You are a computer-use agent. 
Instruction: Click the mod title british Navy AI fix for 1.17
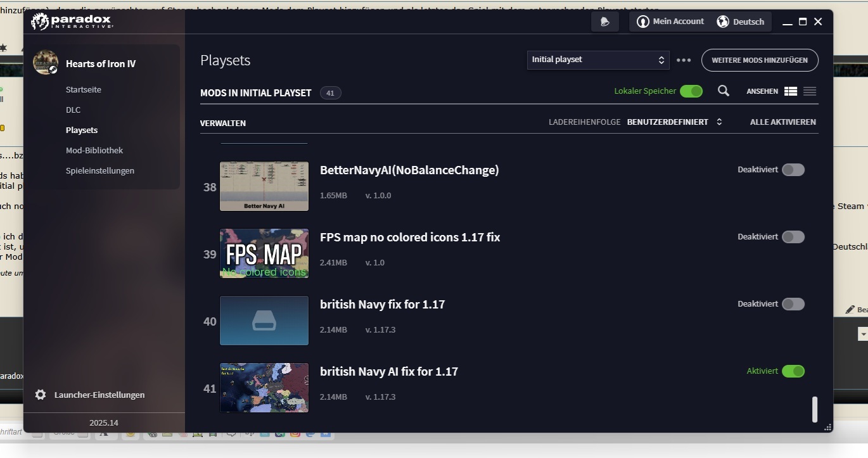tap(389, 371)
